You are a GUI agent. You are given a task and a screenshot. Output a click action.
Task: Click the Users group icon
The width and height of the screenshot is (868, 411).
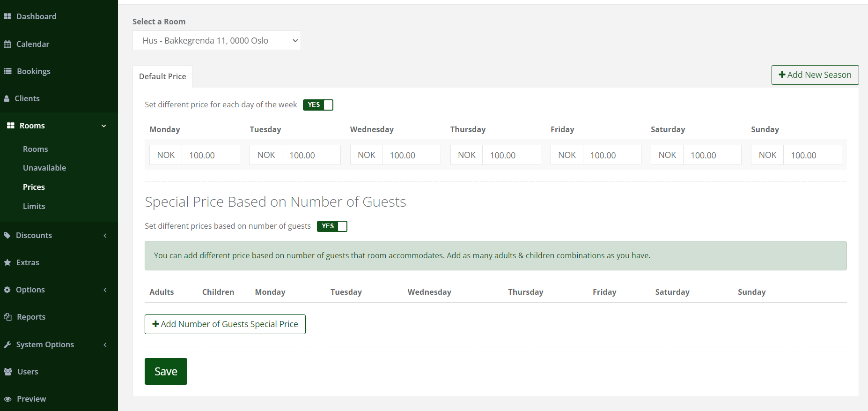tap(8, 372)
